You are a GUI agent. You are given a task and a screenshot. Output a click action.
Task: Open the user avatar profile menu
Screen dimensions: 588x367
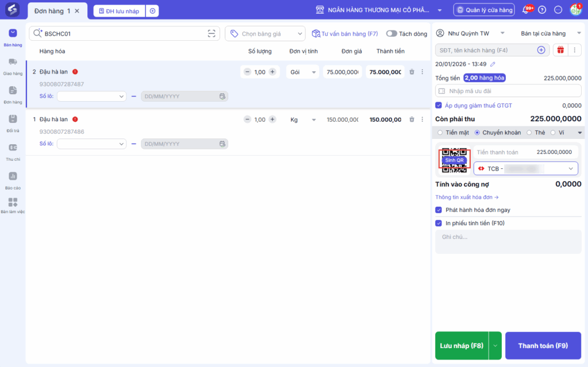[x=575, y=10]
